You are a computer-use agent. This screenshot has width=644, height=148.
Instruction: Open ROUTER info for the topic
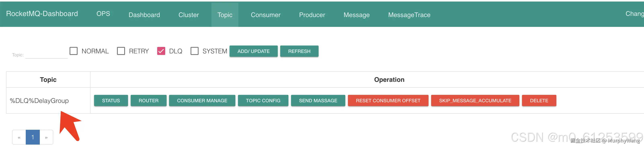pos(149,101)
